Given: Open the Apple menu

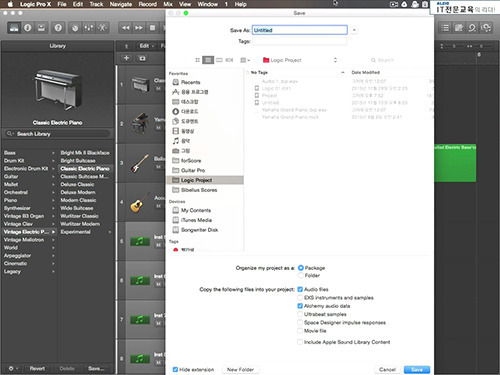Looking at the screenshot, I should pos(10,4).
